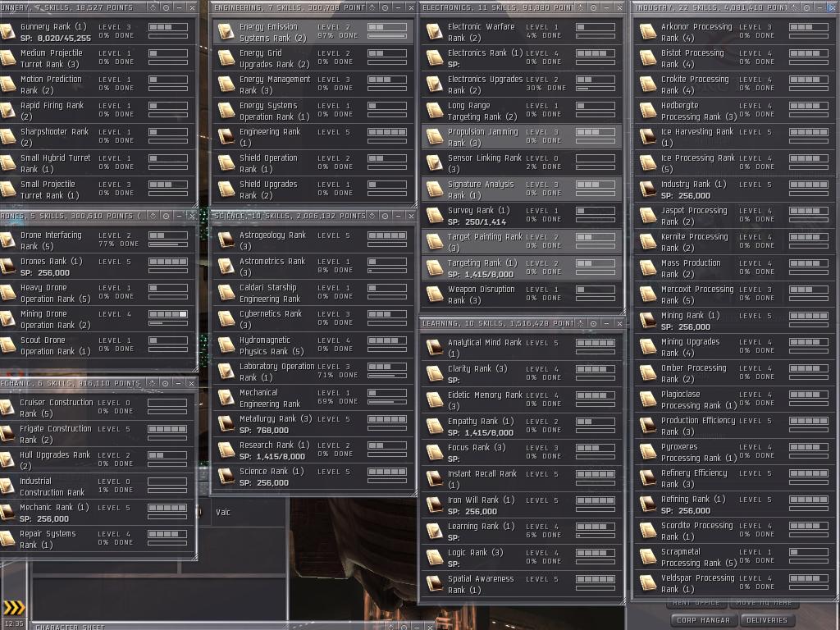
Task: Select the Heavy Drone Operation Rank skill
Action: (x=98, y=293)
